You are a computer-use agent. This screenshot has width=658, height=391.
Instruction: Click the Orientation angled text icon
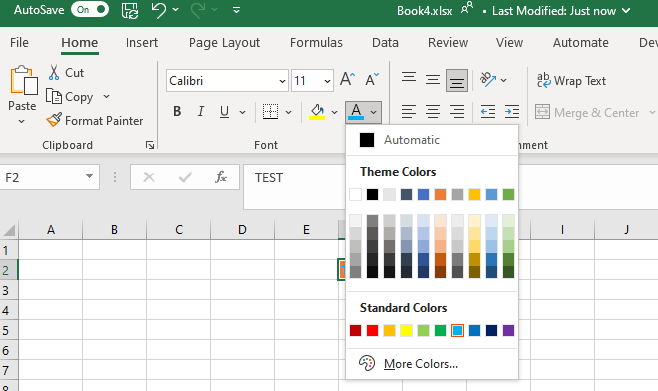coord(488,79)
